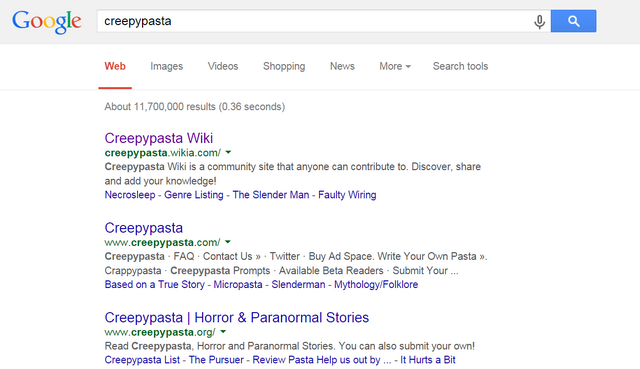The height and width of the screenshot is (369, 640).
Task: Start voice search with microphone icon
Action: [x=540, y=21]
